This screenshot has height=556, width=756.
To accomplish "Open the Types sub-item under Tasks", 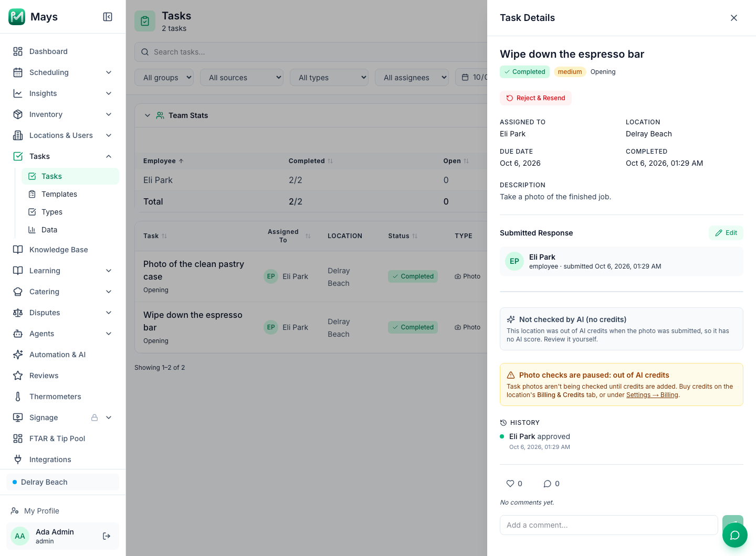I will (x=70, y=212).
